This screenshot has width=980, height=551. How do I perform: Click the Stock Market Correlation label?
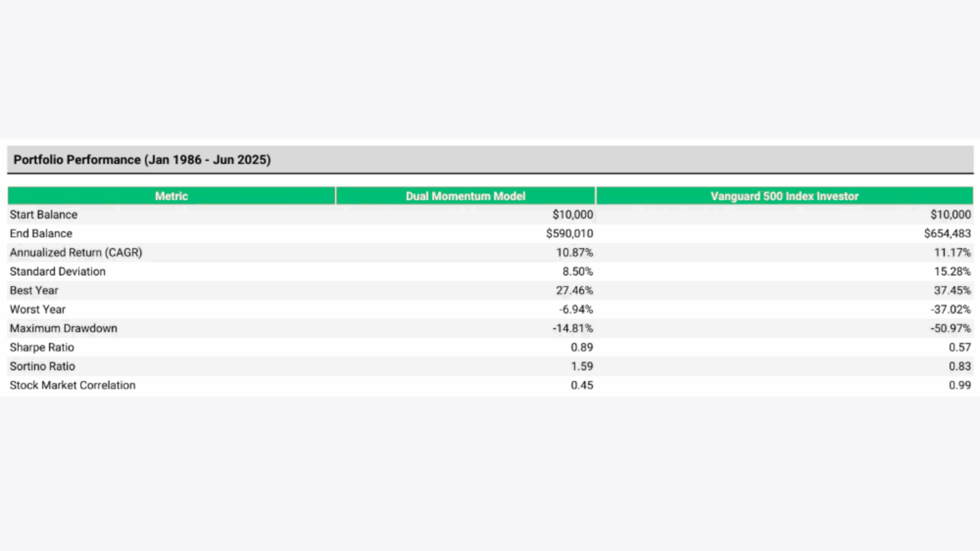(x=72, y=385)
